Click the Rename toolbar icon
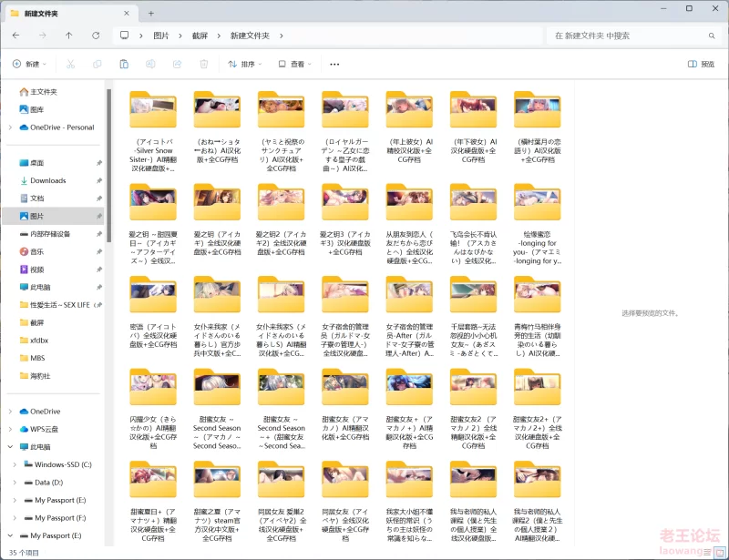729x560 pixels. (150, 64)
